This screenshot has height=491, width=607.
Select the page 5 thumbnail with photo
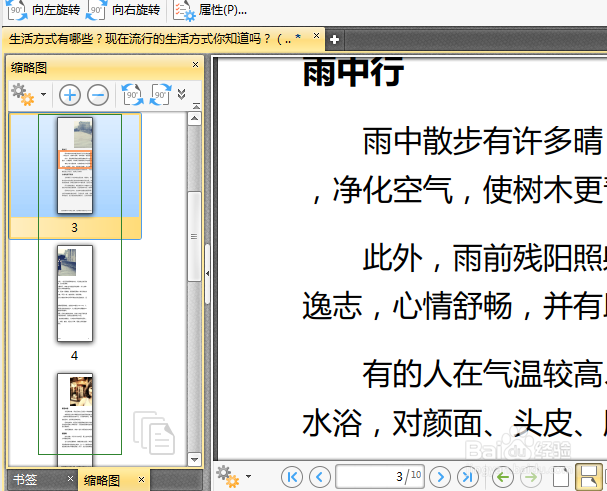75,419
